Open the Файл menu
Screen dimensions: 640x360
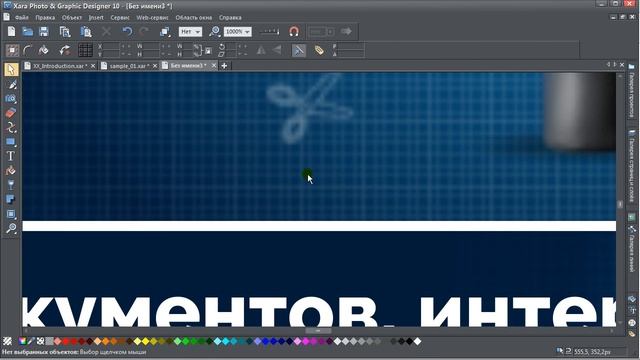(22, 18)
